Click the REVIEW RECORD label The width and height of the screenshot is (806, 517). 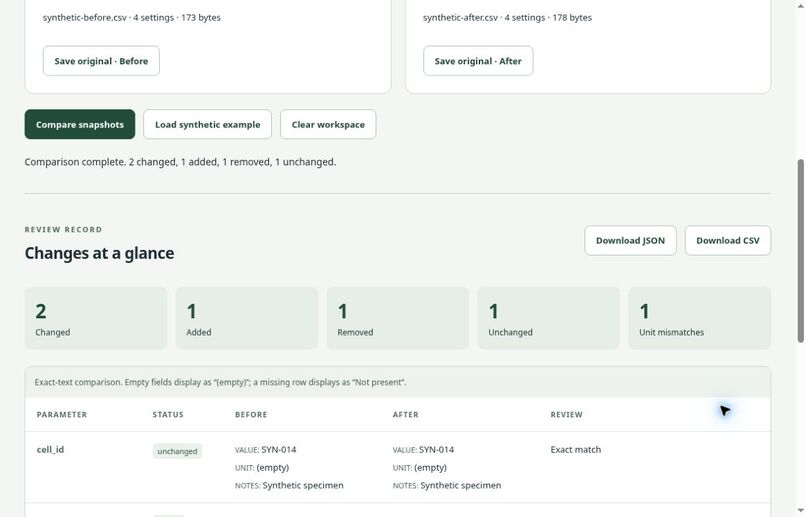tap(63, 230)
